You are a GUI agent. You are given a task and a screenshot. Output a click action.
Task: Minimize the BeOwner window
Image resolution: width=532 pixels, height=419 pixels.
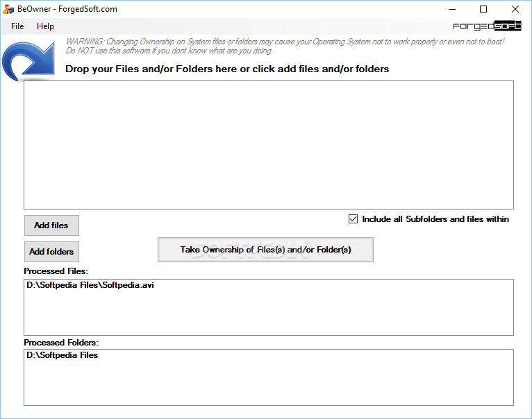point(452,9)
